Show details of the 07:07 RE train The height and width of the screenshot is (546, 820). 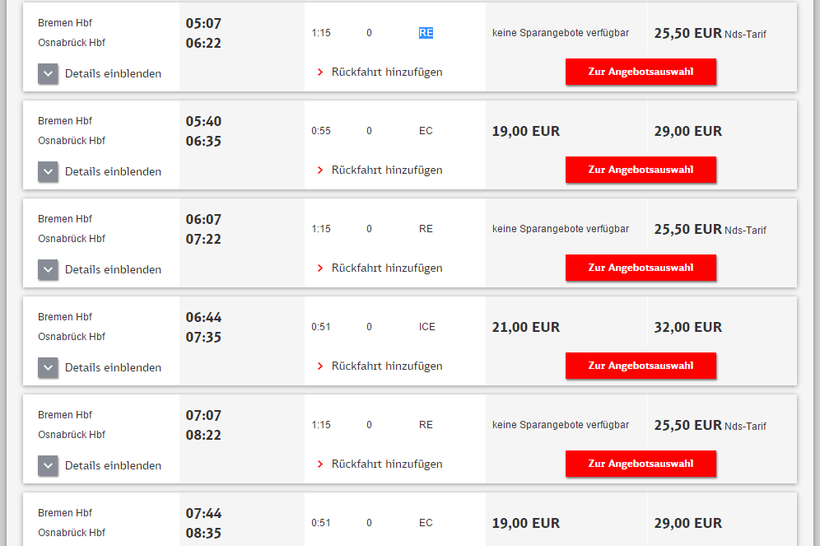point(100,465)
